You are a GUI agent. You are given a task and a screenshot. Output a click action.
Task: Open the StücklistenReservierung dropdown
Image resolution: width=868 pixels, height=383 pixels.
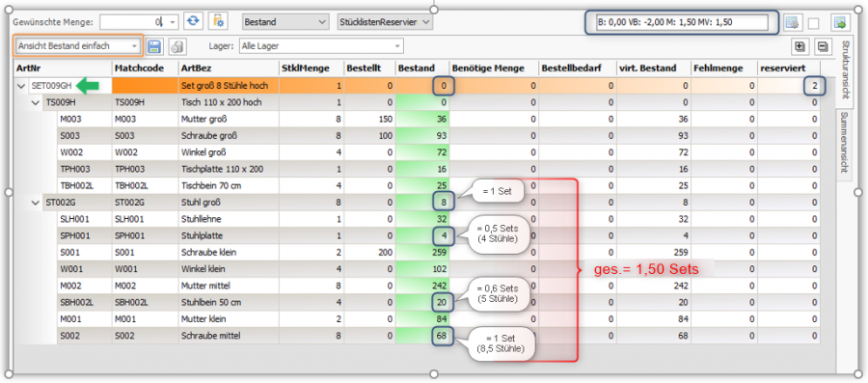pyautogui.click(x=385, y=22)
